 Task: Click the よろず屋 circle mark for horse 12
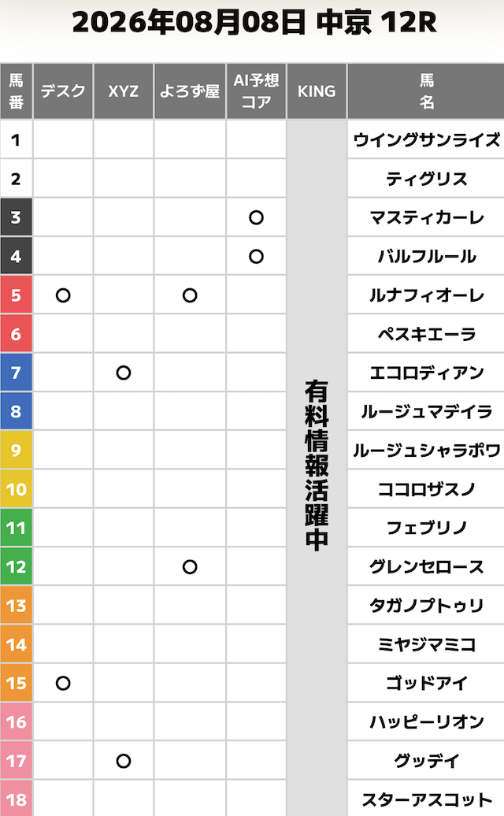190,567
